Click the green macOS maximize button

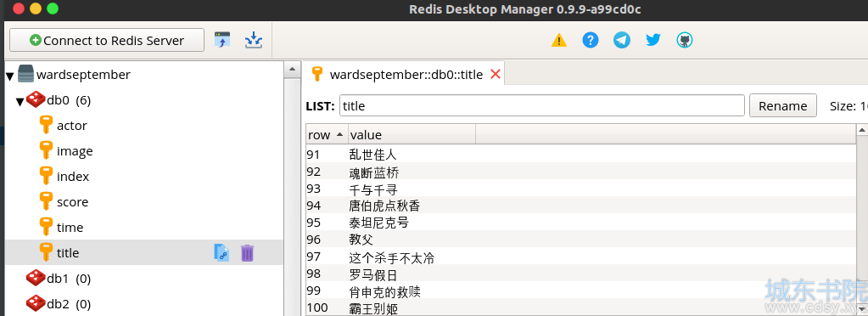click(x=53, y=8)
